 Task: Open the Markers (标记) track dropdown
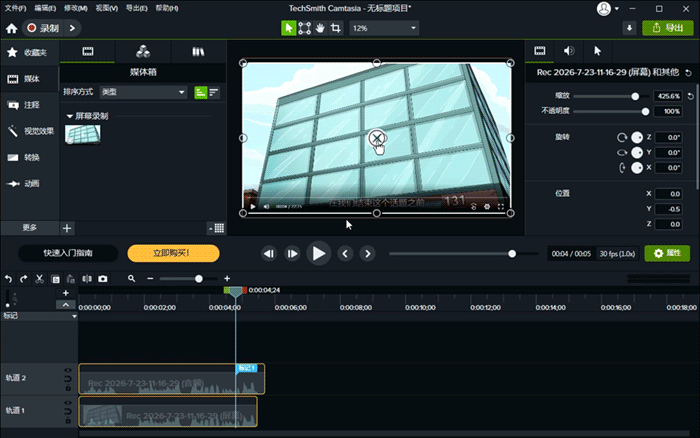pyautogui.click(x=74, y=316)
